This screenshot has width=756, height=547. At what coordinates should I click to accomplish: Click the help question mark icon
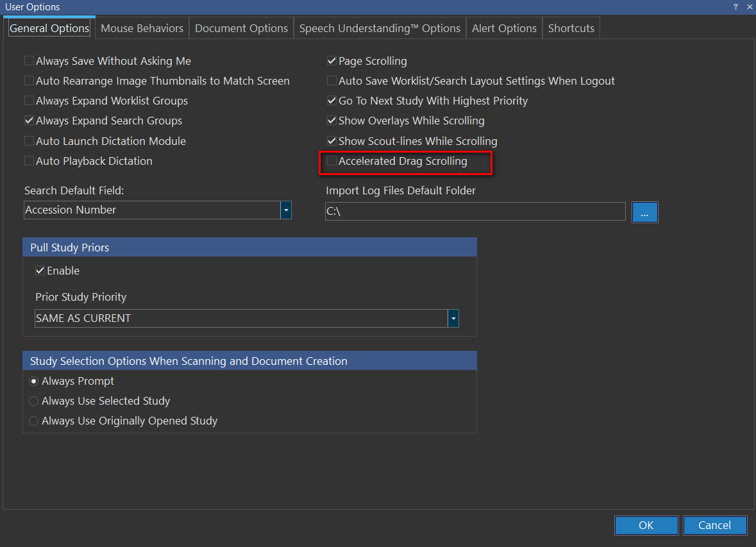click(735, 6)
